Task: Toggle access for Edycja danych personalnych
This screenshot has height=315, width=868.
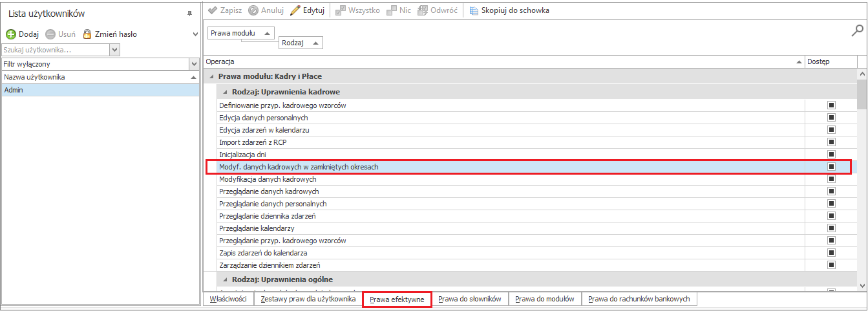Action: tap(832, 118)
